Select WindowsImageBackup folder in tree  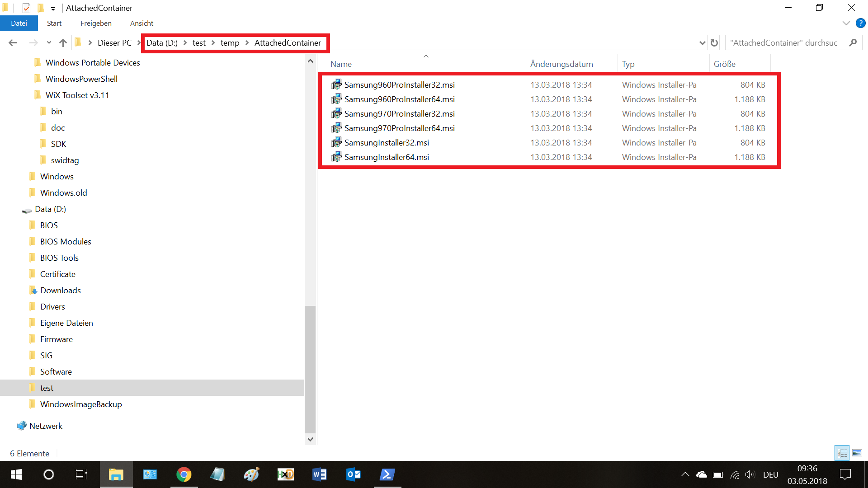point(81,404)
